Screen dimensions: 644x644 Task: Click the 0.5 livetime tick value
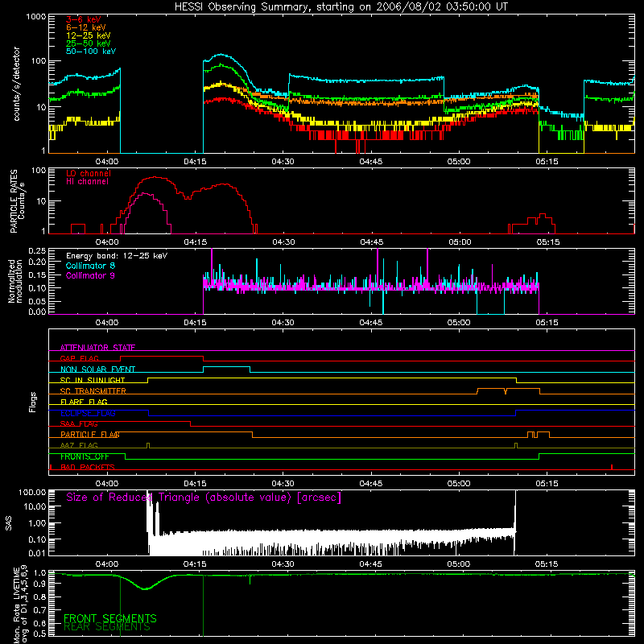coord(39,634)
